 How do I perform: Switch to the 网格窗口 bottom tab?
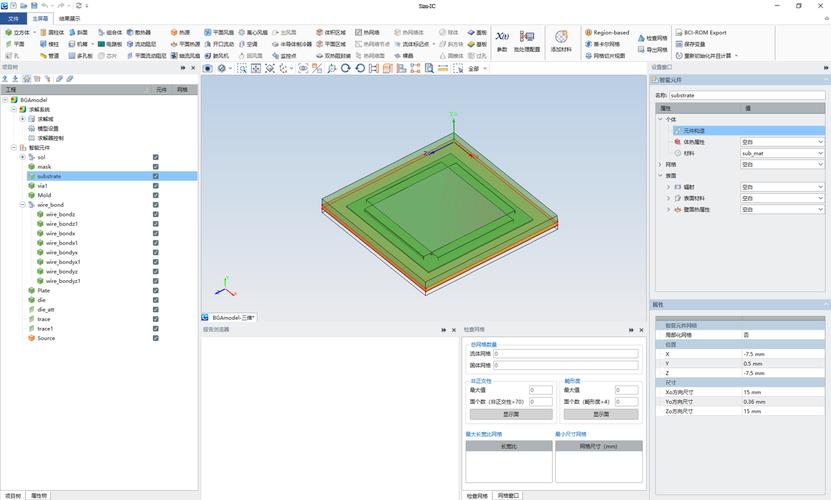(x=508, y=496)
